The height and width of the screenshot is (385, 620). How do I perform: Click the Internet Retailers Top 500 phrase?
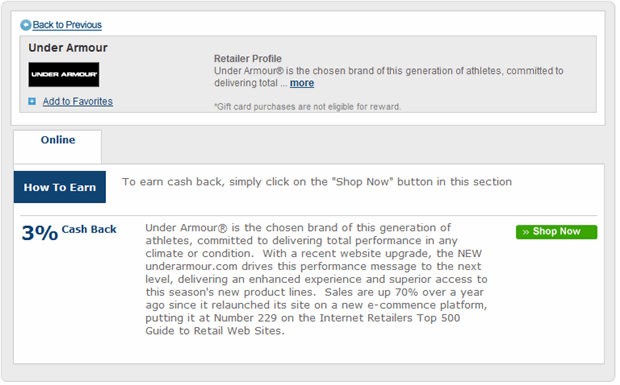tap(390, 318)
